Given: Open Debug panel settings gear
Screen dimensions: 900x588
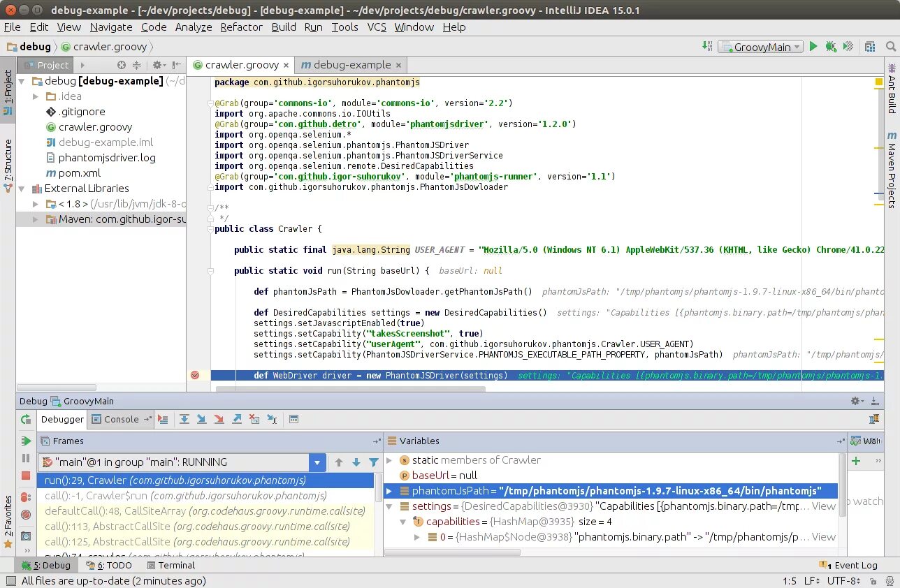Looking at the screenshot, I should pyautogui.click(x=856, y=401).
